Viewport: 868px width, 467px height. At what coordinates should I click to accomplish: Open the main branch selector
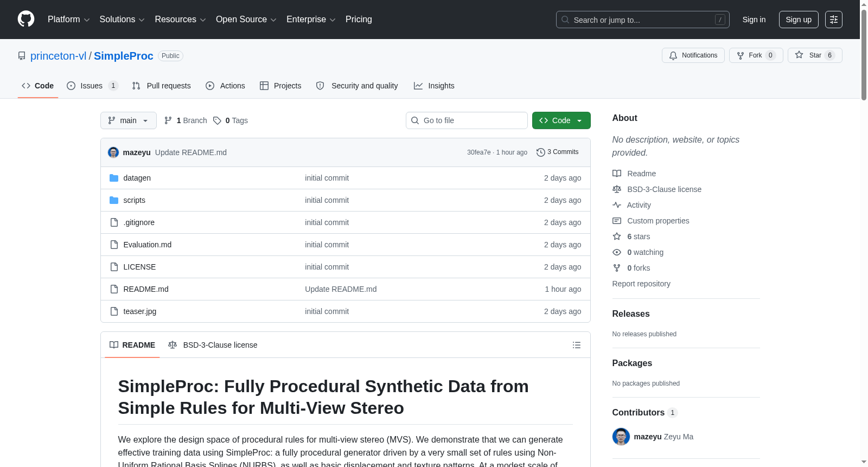pos(129,120)
